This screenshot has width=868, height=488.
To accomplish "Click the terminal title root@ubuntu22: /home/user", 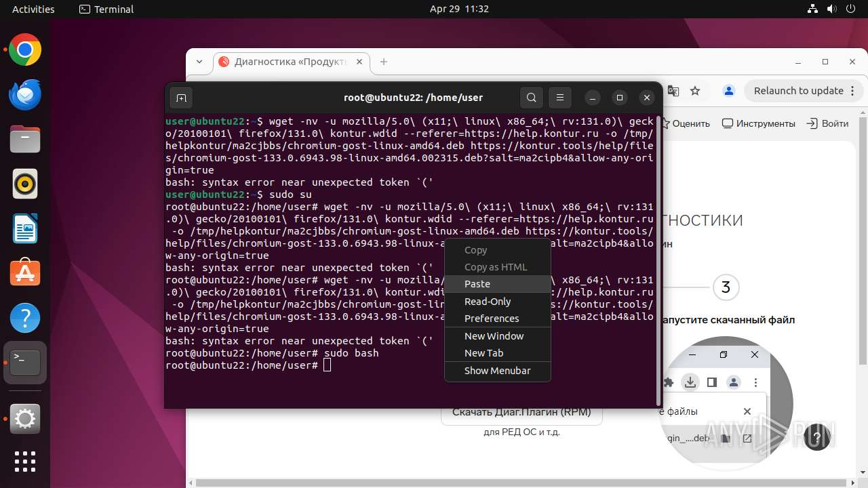I will 413,98.
